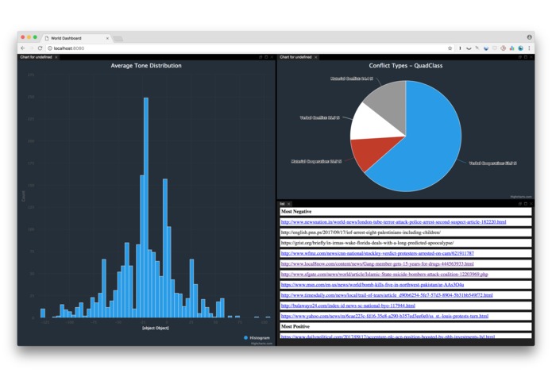This screenshot has width=552, height=392.
Task: Click the grist.org irmas wake florida URL
Action: [367, 243]
